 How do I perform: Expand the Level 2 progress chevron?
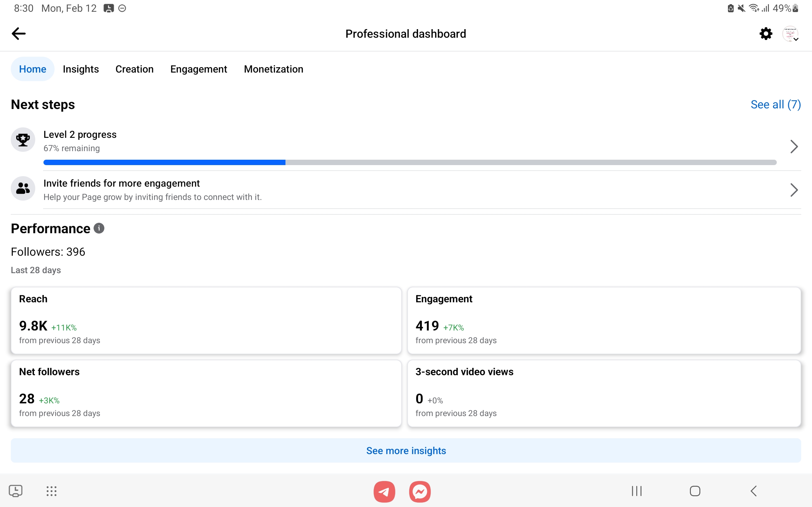tap(794, 146)
